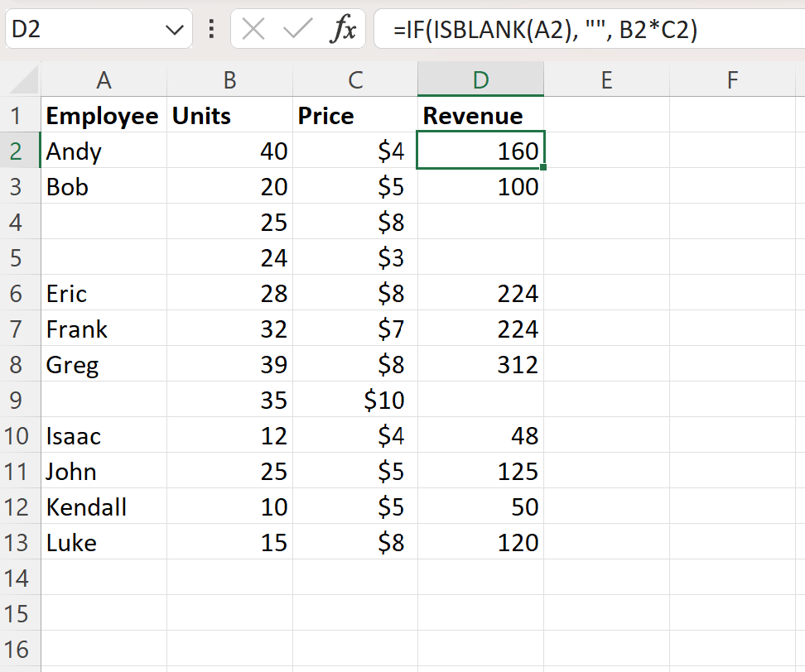Click the Enter checkmark icon near formula bar
805x672 pixels.
pos(298,29)
